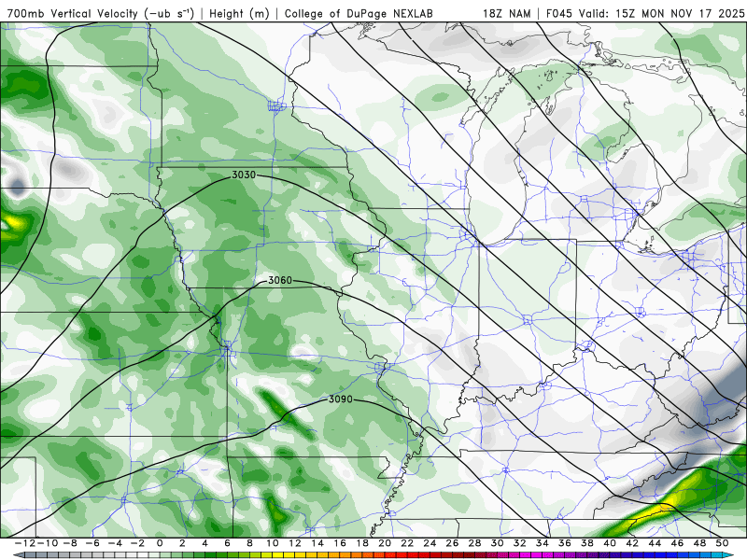Click the "34" value on color scale
The image size is (747, 560).
[x=543, y=543]
